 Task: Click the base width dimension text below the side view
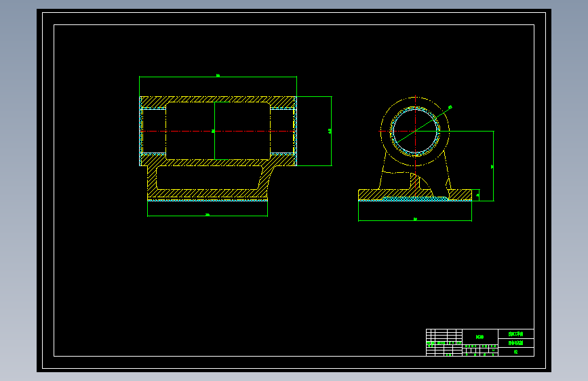(x=415, y=219)
